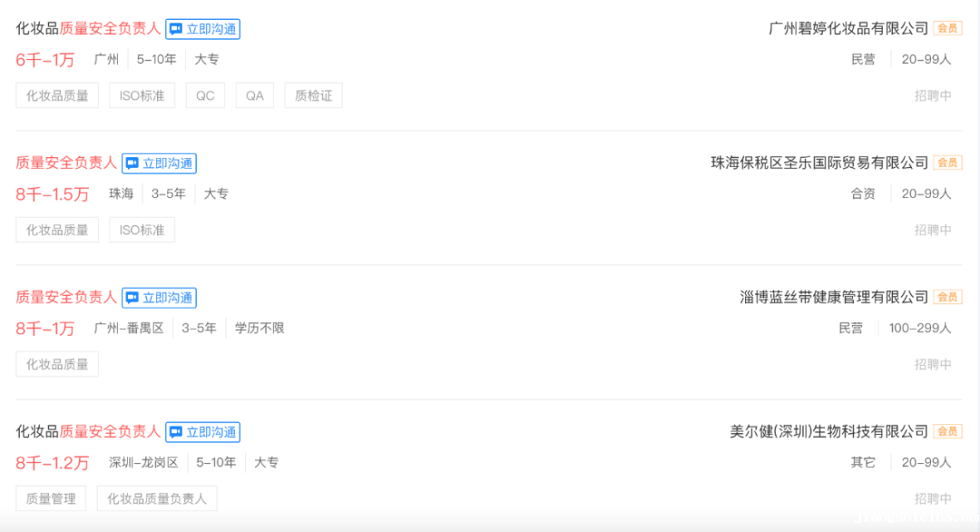Select the QC tag
This screenshot has width=980, height=532.
click(205, 95)
